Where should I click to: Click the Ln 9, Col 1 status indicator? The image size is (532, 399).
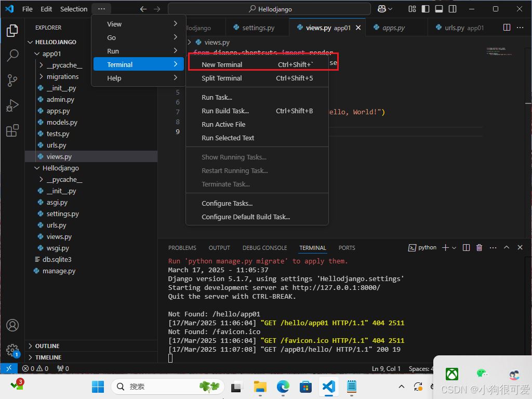(x=386, y=368)
